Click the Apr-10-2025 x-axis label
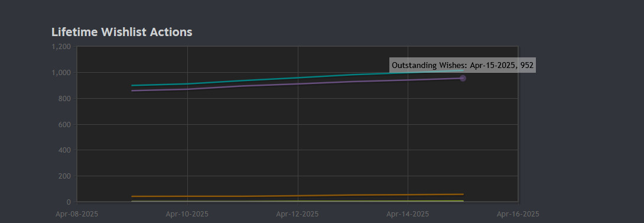644x223 pixels. pyautogui.click(x=187, y=214)
